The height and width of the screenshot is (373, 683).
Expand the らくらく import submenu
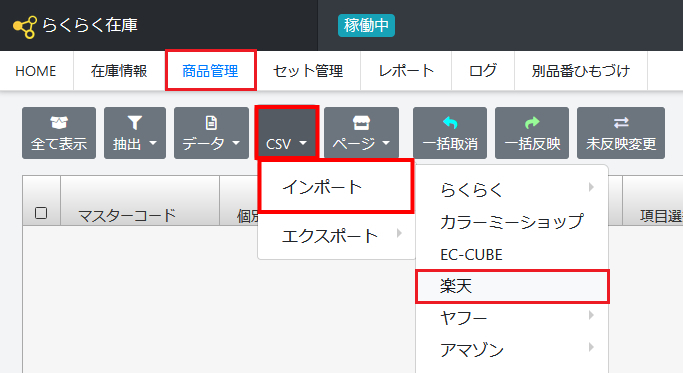[x=512, y=190]
